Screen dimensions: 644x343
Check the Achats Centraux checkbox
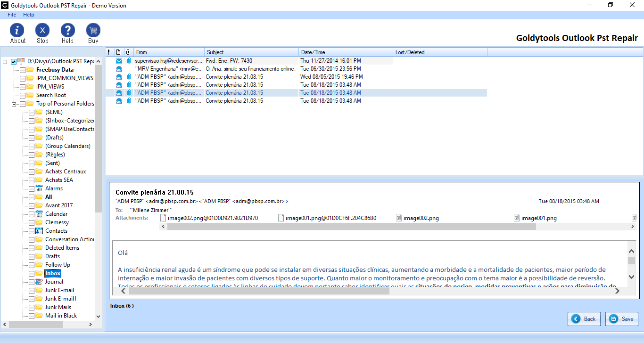click(x=32, y=172)
